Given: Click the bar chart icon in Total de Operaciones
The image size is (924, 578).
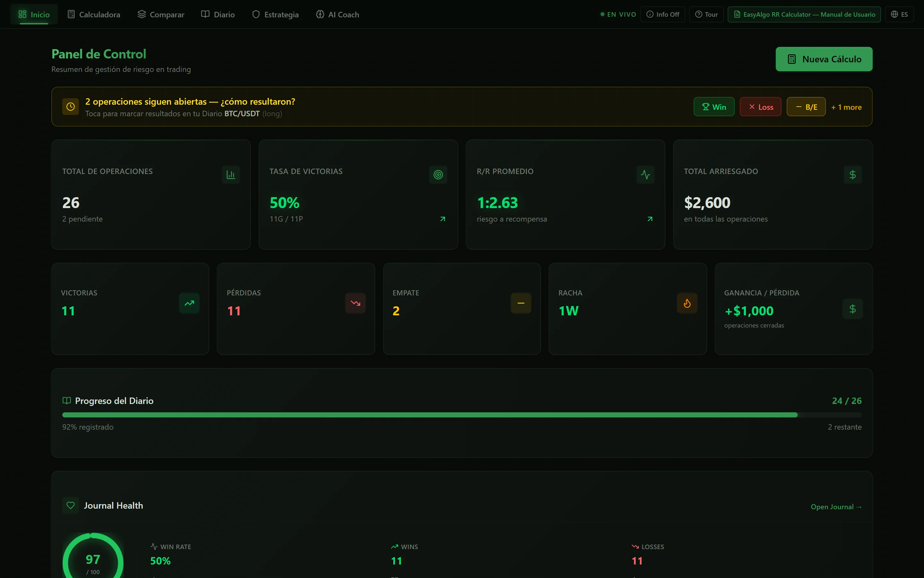Looking at the screenshot, I should [231, 175].
